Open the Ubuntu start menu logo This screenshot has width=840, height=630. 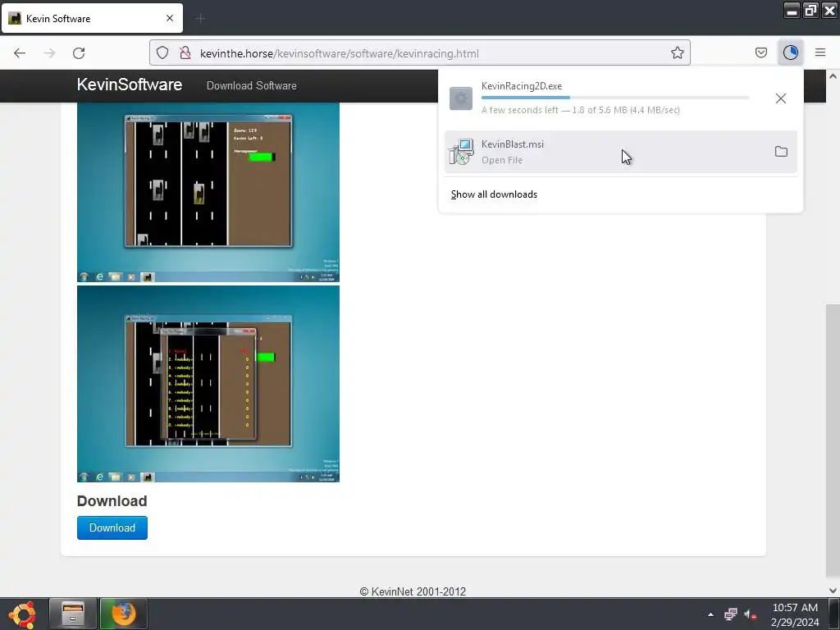(x=22, y=614)
